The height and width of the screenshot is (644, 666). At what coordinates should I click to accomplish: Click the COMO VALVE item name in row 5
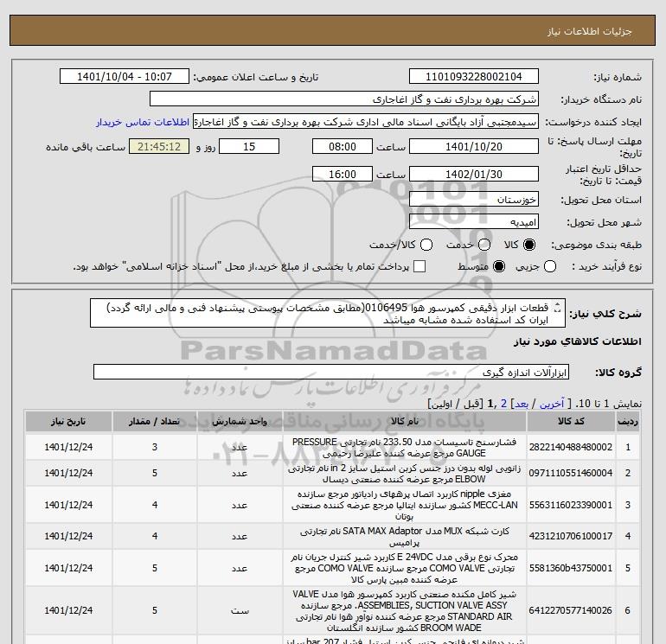tap(405, 568)
